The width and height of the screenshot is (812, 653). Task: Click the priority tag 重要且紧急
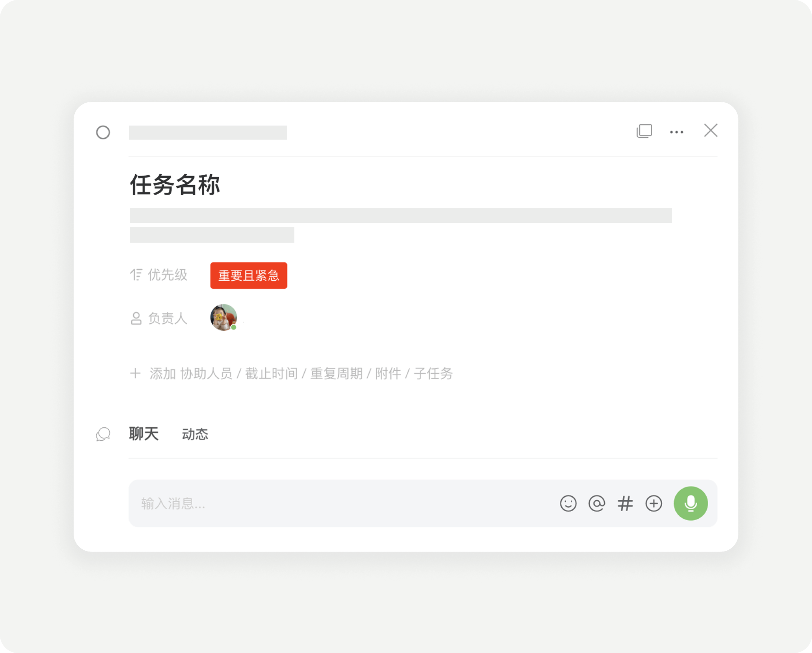[x=249, y=275]
